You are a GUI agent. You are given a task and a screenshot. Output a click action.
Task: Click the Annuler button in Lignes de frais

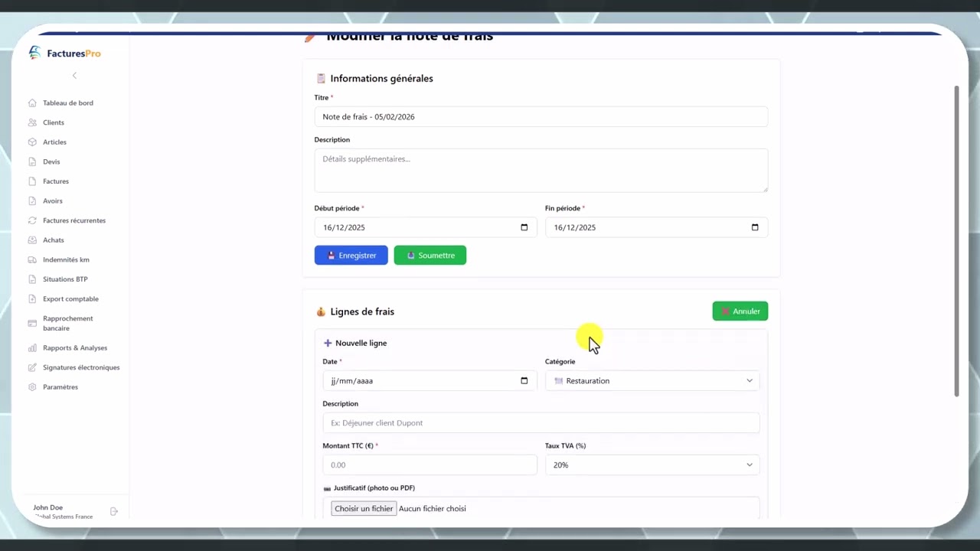coord(740,311)
